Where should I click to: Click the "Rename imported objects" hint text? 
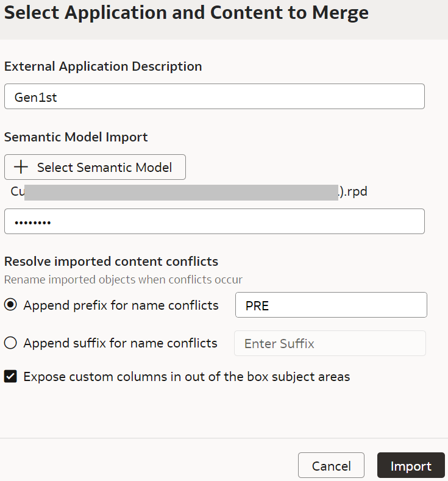point(123,280)
